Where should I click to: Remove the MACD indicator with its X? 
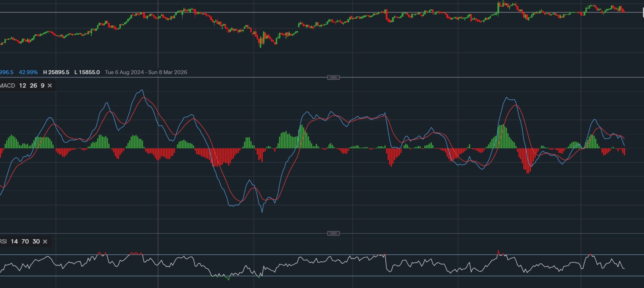point(50,86)
